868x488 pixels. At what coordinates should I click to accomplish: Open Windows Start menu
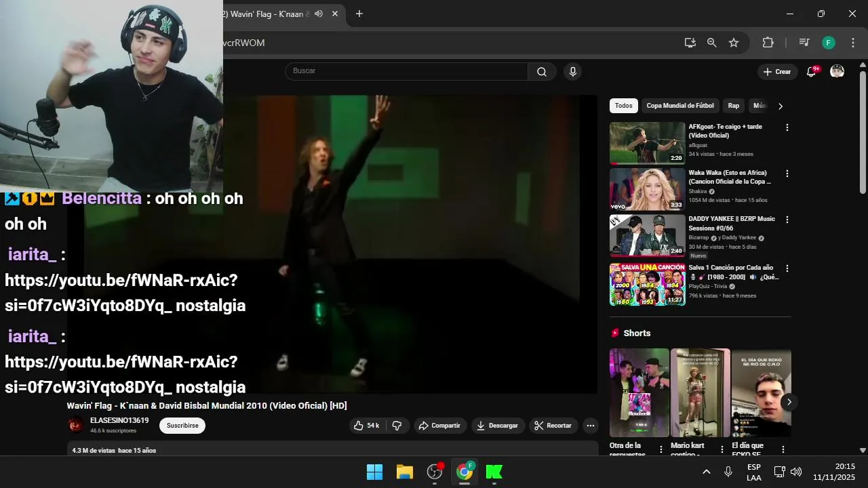point(374,472)
